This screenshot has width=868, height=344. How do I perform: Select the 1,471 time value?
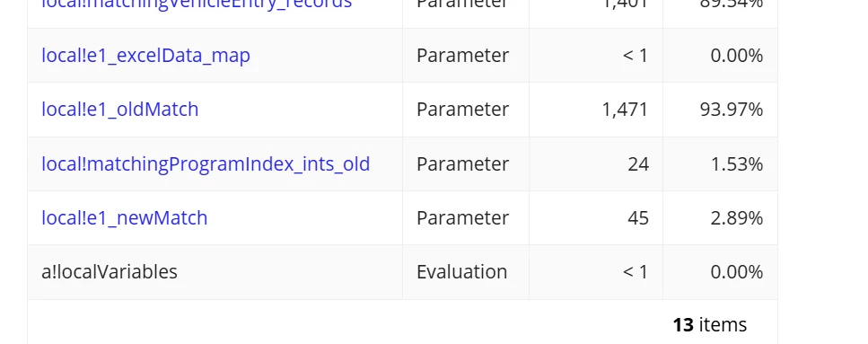tap(625, 109)
